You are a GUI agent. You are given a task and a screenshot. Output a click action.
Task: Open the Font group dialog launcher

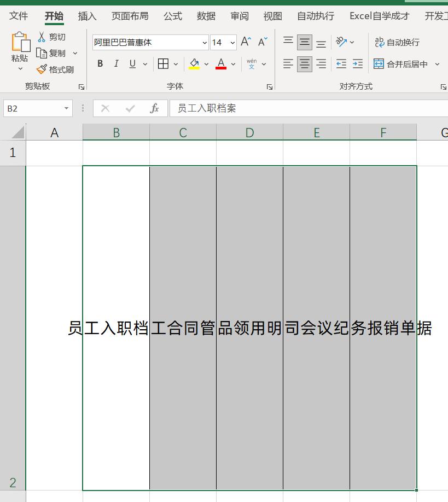(x=270, y=87)
